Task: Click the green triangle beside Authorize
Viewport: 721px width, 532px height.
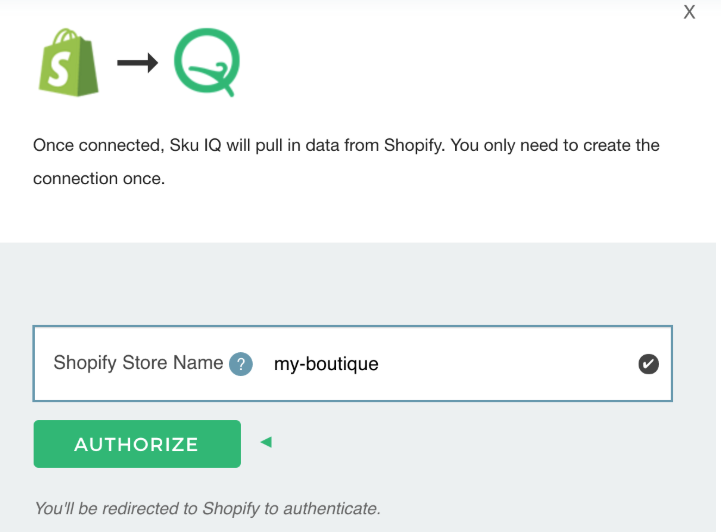Action: coord(265,441)
